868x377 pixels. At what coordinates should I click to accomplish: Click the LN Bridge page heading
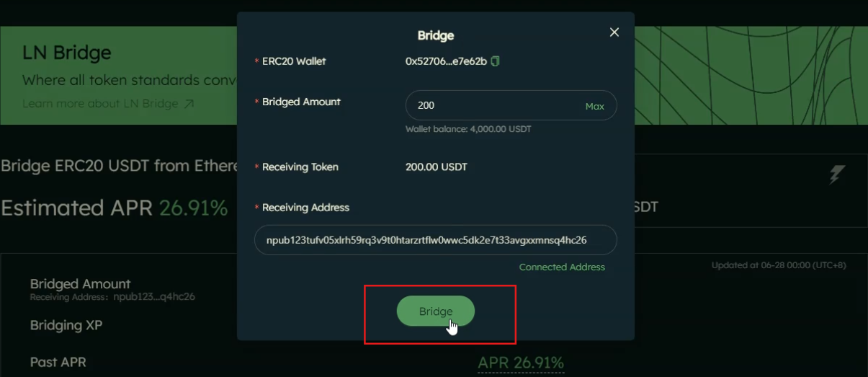click(x=67, y=53)
